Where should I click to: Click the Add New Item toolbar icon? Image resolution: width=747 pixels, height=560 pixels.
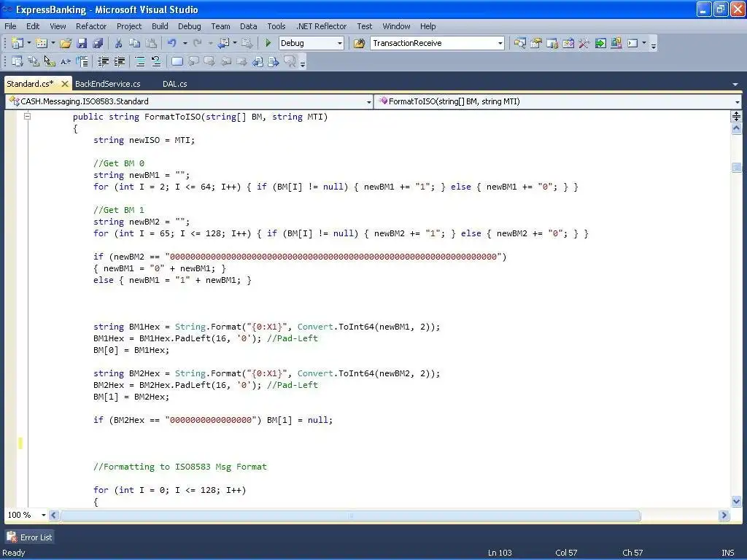click(42, 43)
